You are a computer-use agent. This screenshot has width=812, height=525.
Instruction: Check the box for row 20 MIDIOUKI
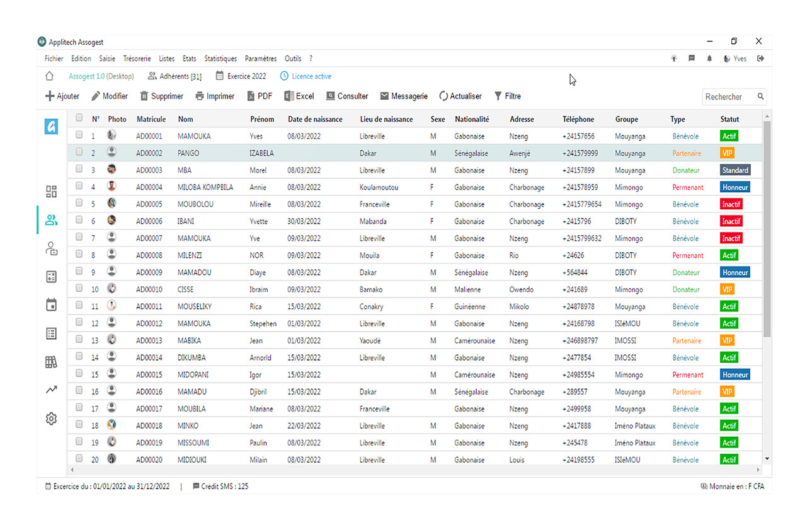(x=79, y=458)
